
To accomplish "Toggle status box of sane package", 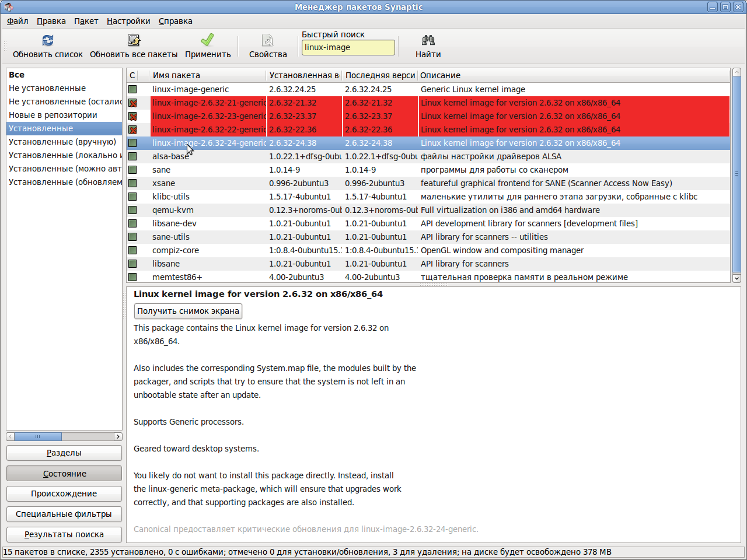I will tap(132, 170).
